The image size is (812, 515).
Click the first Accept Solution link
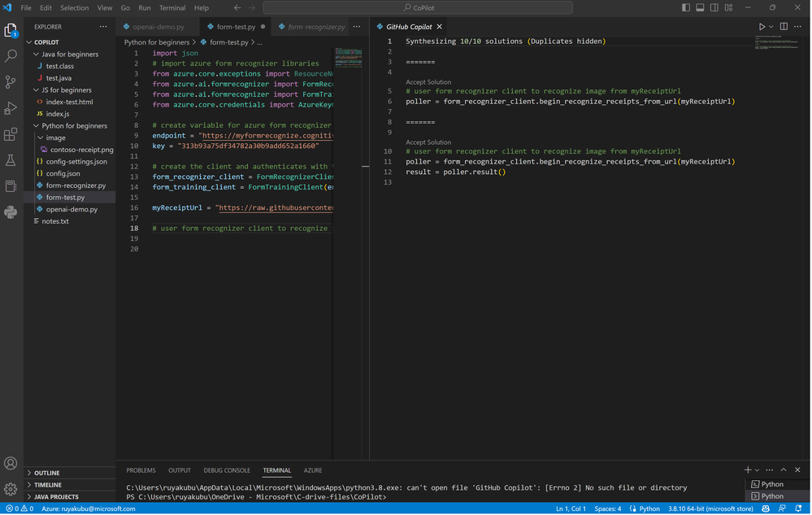pyautogui.click(x=428, y=82)
